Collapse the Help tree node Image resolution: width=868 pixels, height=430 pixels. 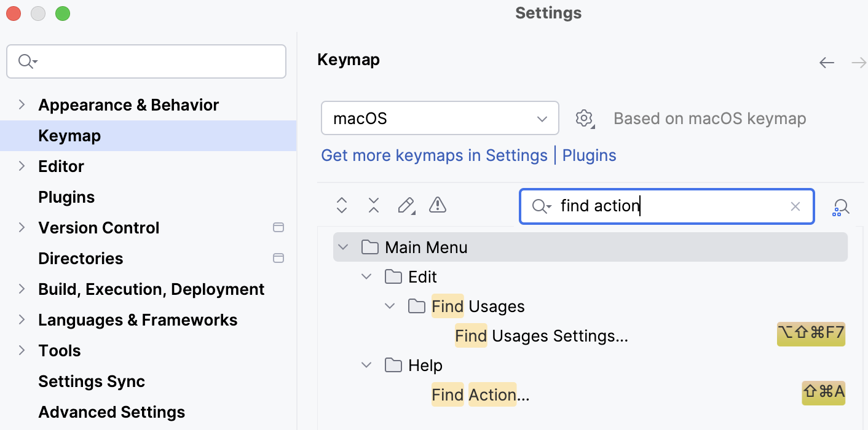[366, 365]
